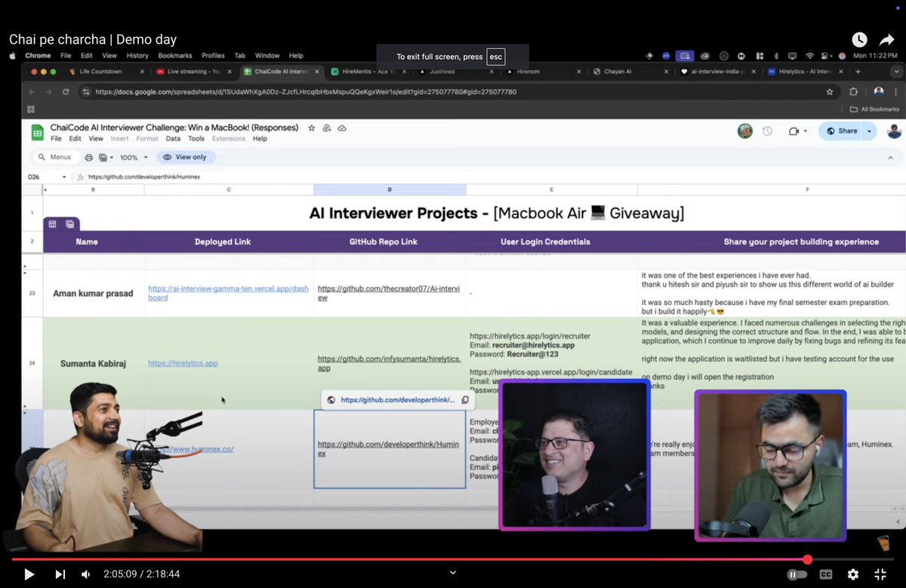Collapse the Sheets toolbar chevron
Viewport: 906px width, 588px height.
pos(890,157)
